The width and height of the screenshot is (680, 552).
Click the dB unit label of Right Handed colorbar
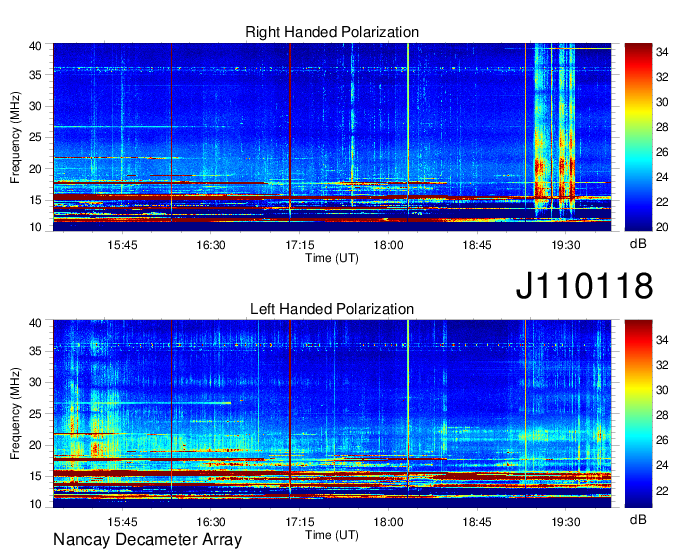(638, 244)
